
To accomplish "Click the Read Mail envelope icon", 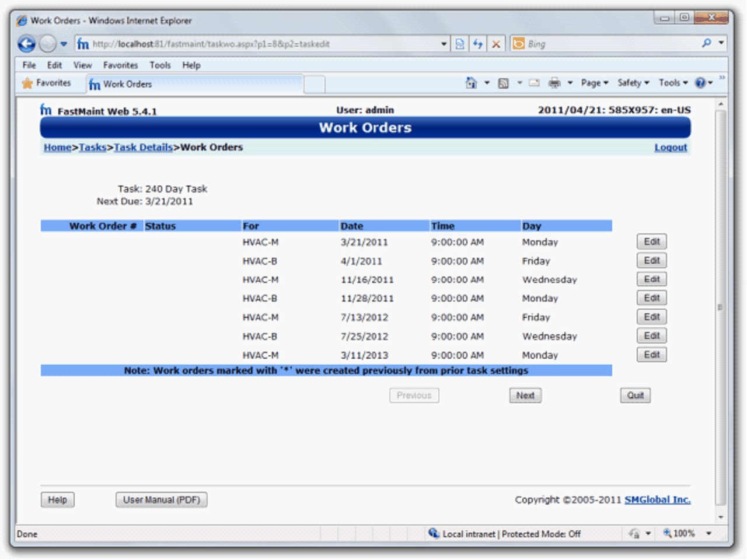I will pyautogui.click(x=534, y=83).
